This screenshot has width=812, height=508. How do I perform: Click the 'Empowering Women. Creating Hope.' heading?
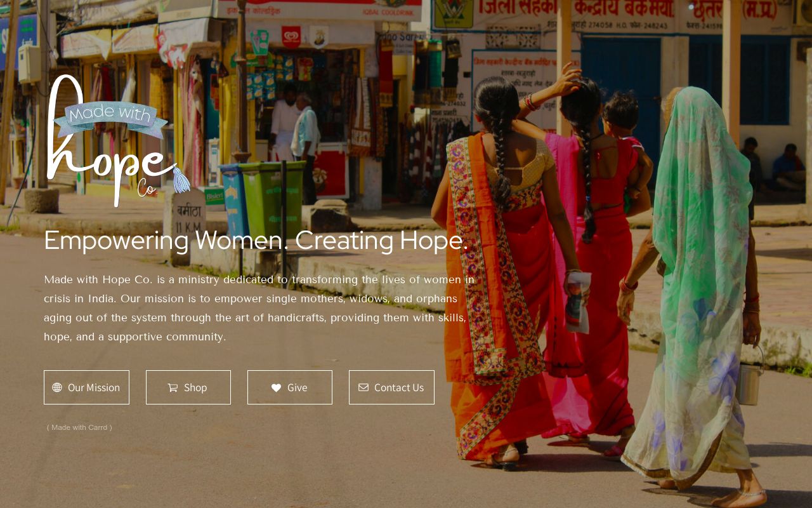point(256,241)
